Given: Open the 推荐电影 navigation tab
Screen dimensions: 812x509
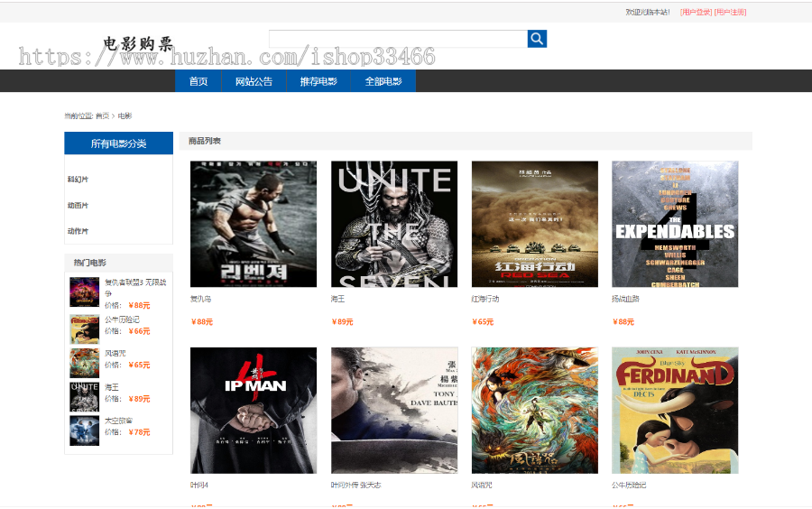Looking at the screenshot, I should tap(318, 81).
